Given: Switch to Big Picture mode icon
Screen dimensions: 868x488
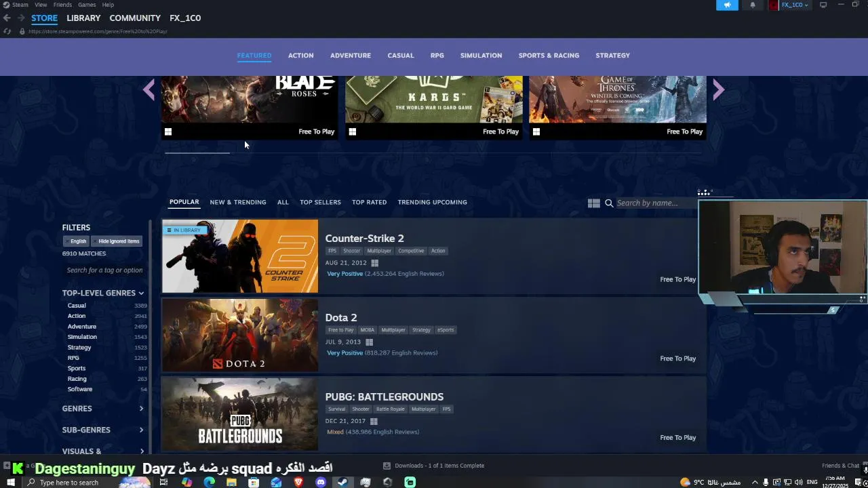Looking at the screenshot, I should 823,5.
